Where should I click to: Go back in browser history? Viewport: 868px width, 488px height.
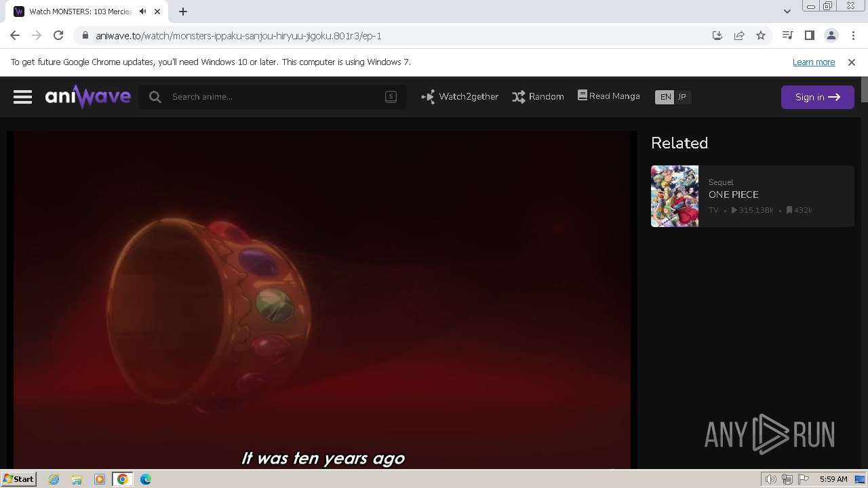(x=15, y=35)
